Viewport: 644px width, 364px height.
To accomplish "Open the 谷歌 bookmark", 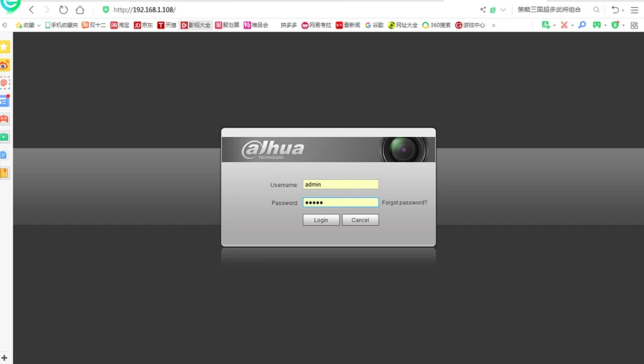I will point(374,25).
